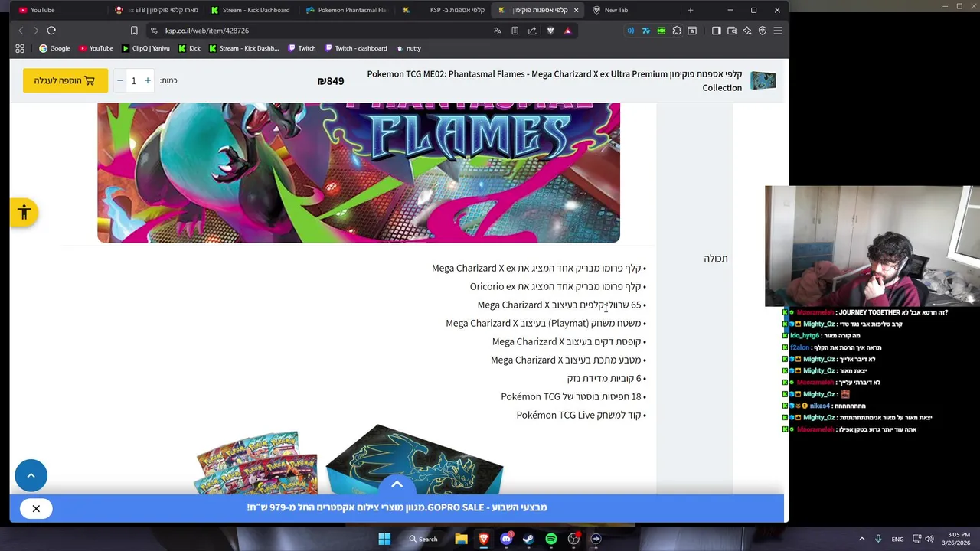Open the nutty bookmark

(x=408, y=48)
